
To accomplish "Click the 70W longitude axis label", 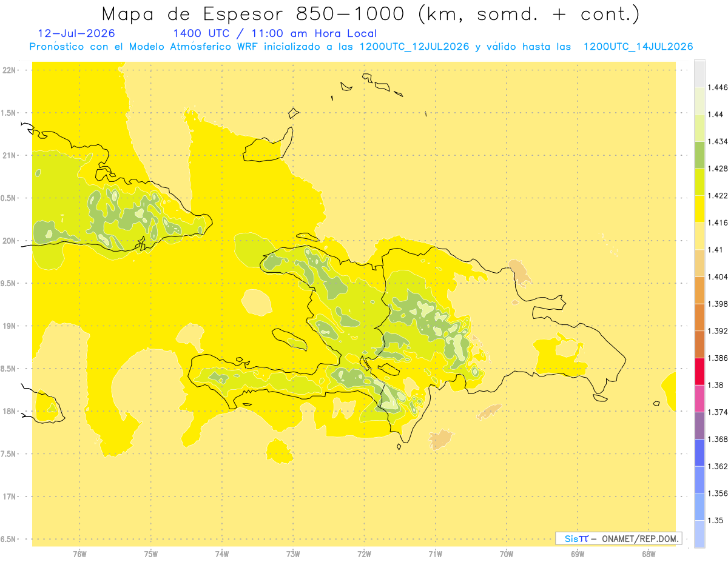I will point(506,554).
